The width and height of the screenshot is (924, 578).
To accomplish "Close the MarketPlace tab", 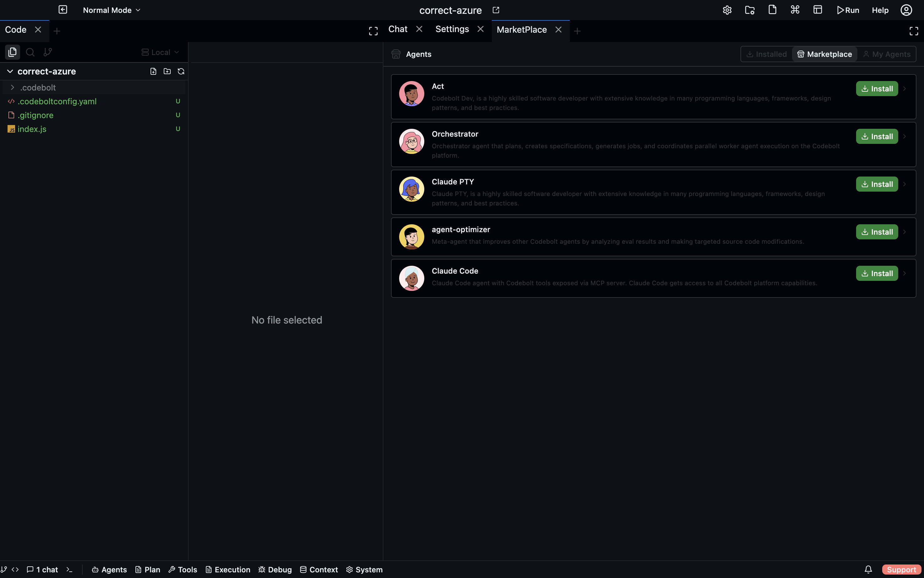I will (x=558, y=30).
